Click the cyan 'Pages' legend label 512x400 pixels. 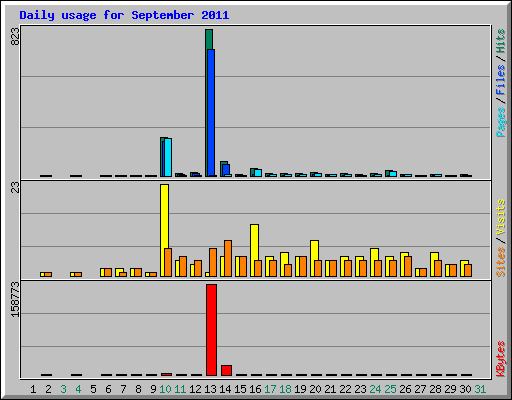[x=501, y=122]
